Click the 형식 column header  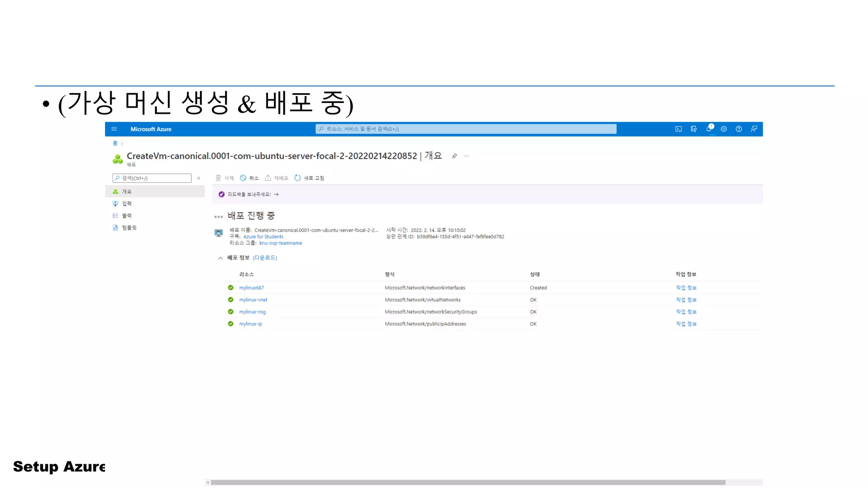click(389, 274)
